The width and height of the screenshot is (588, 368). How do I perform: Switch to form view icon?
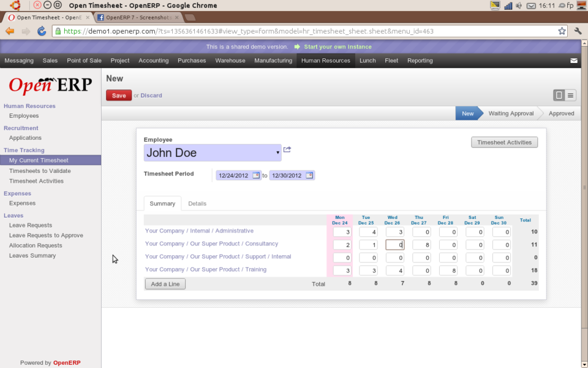[x=559, y=96]
